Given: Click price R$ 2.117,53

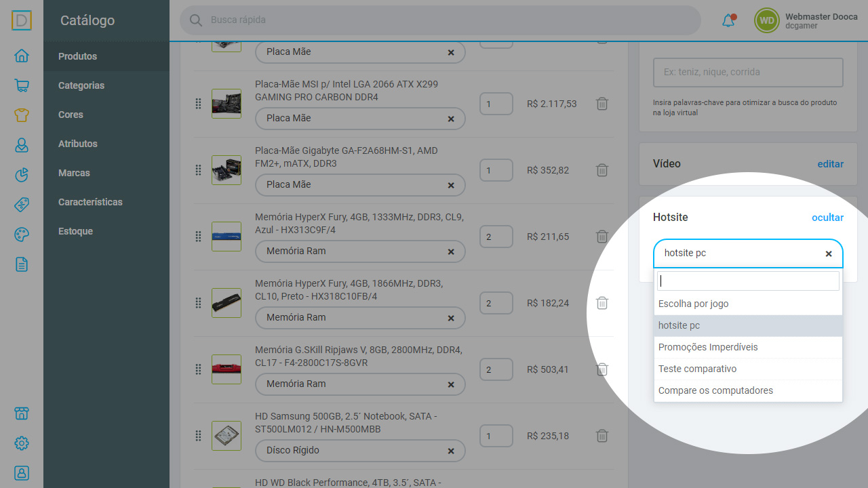Looking at the screenshot, I should tap(552, 104).
